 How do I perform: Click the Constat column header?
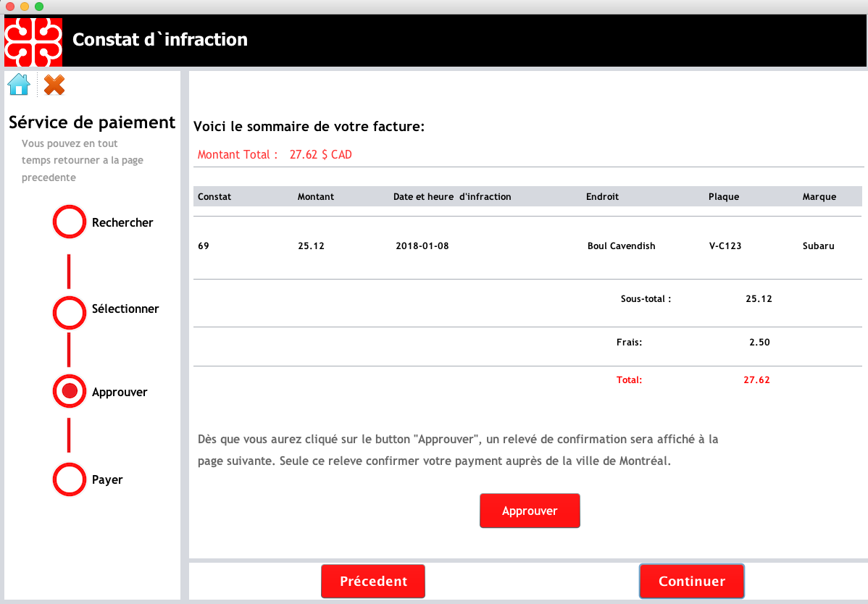pos(214,196)
